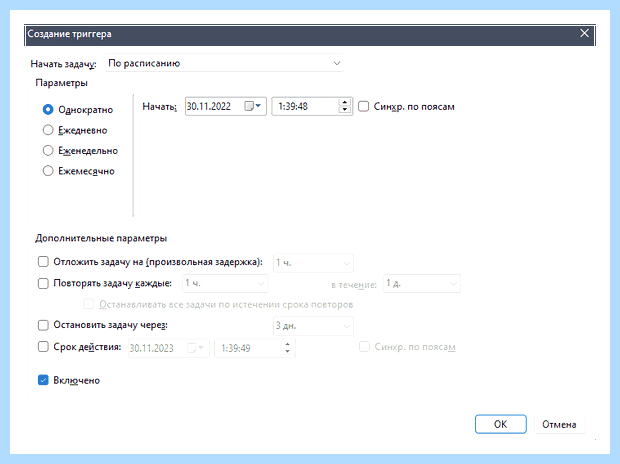Uncheck the Включено checkbox

click(43, 380)
